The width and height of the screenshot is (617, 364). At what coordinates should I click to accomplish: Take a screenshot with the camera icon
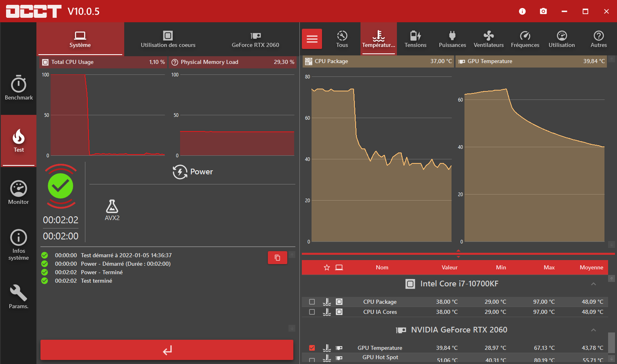tap(543, 11)
